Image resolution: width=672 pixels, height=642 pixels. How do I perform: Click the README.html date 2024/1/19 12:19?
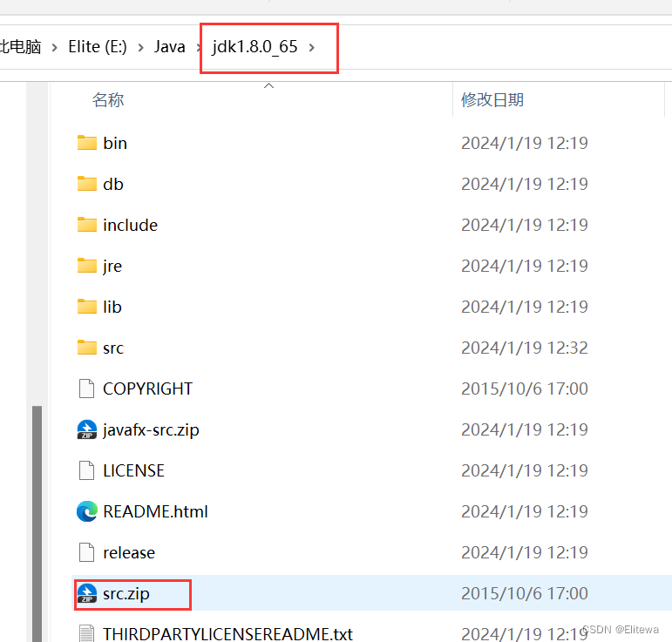click(x=525, y=511)
